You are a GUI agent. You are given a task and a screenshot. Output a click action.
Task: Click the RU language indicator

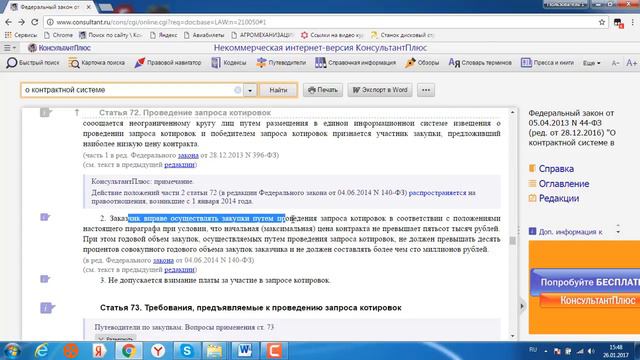[x=533, y=350]
